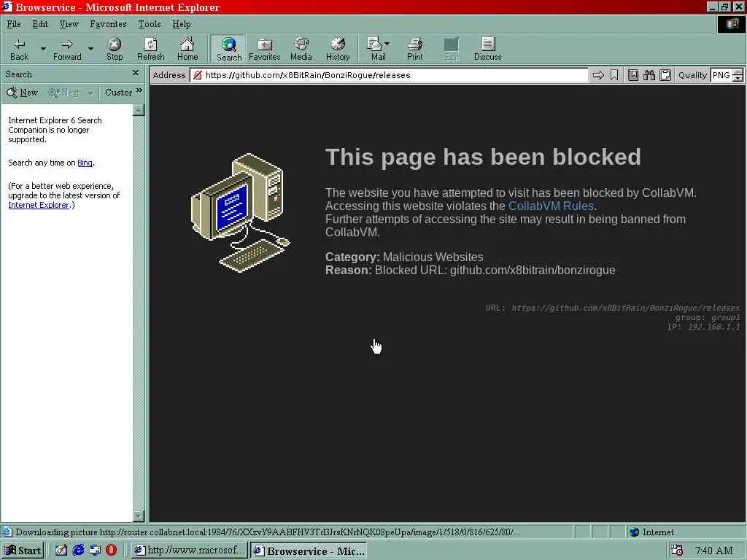The height and width of the screenshot is (560, 747).
Task: Open the Internet Explorer upgrade link
Action: [x=39, y=205]
